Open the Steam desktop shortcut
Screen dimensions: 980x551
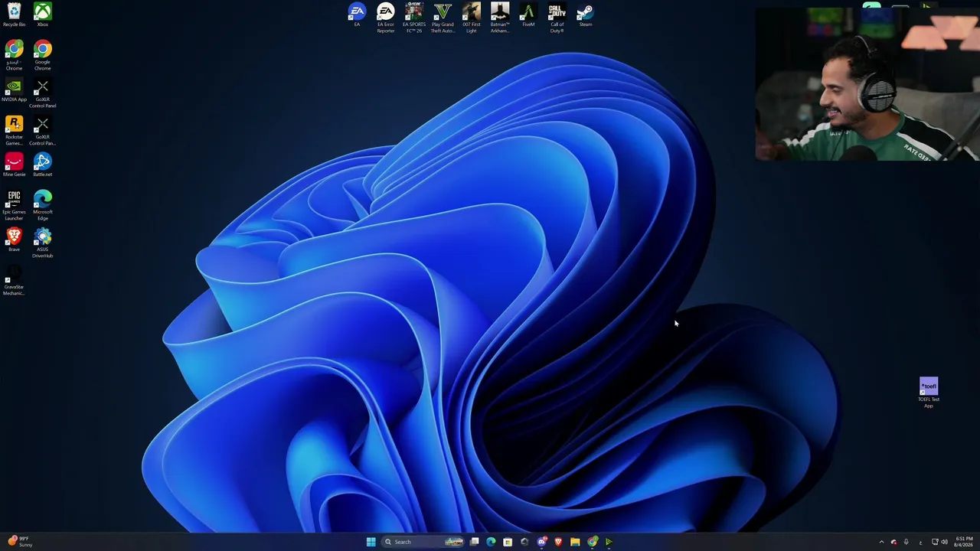(586, 15)
